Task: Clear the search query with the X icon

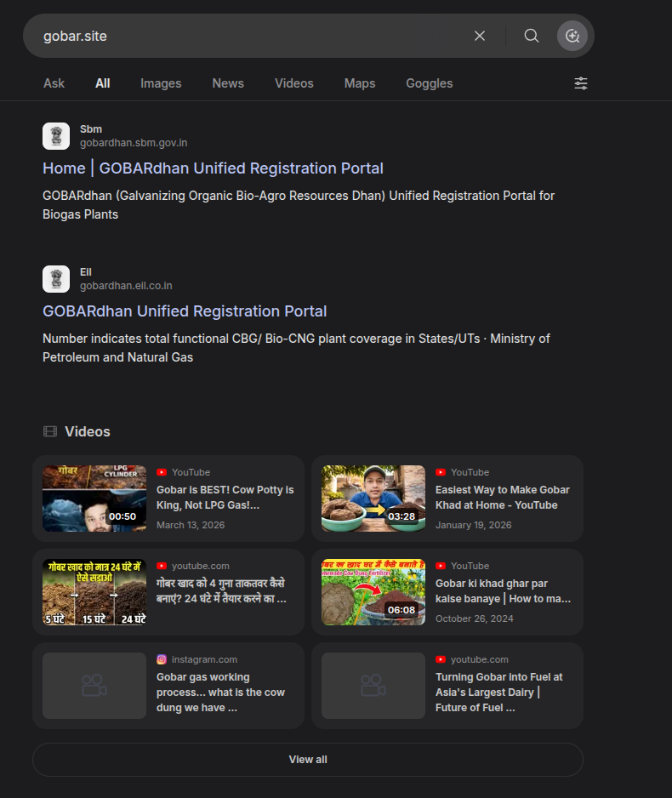Action: 479,36
